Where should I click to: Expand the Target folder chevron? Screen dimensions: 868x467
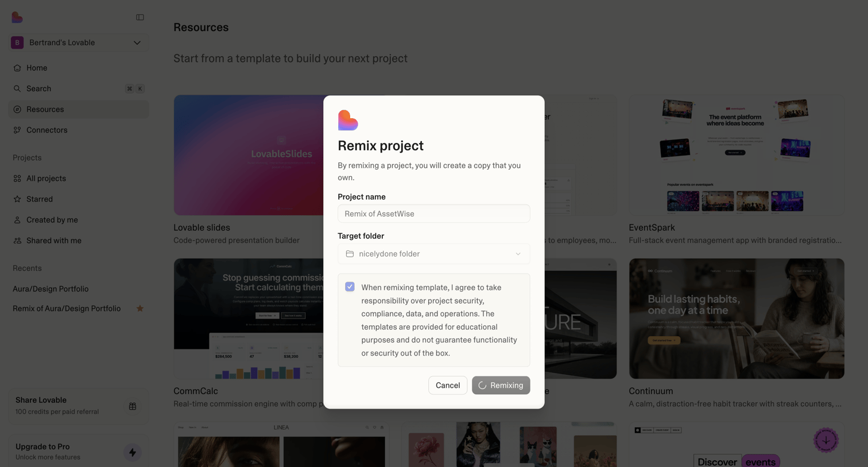pyautogui.click(x=518, y=254)
